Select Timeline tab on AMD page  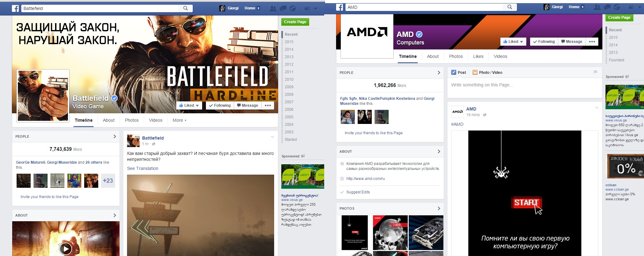[x=408, y=56]
